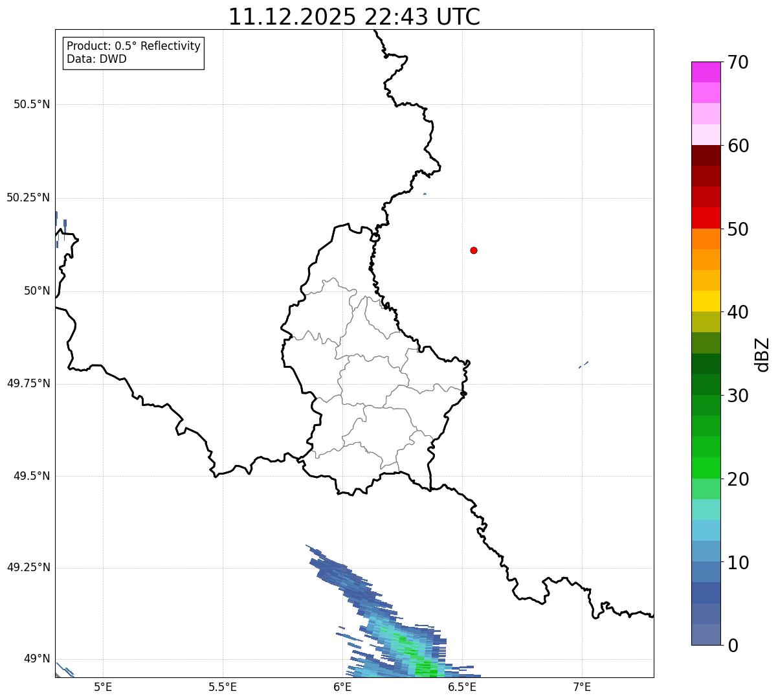
Task: Select the bright green colorbar swatch above 20
Action: [706, 468]
